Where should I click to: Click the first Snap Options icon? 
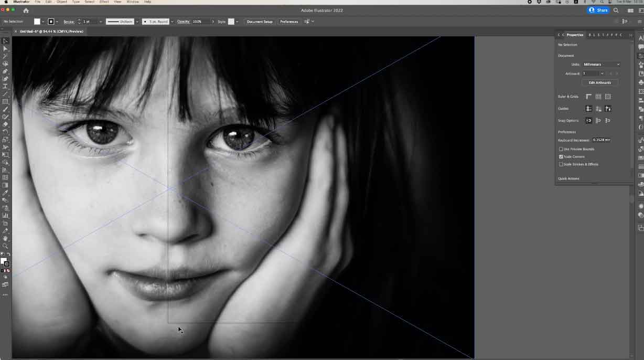588,121
